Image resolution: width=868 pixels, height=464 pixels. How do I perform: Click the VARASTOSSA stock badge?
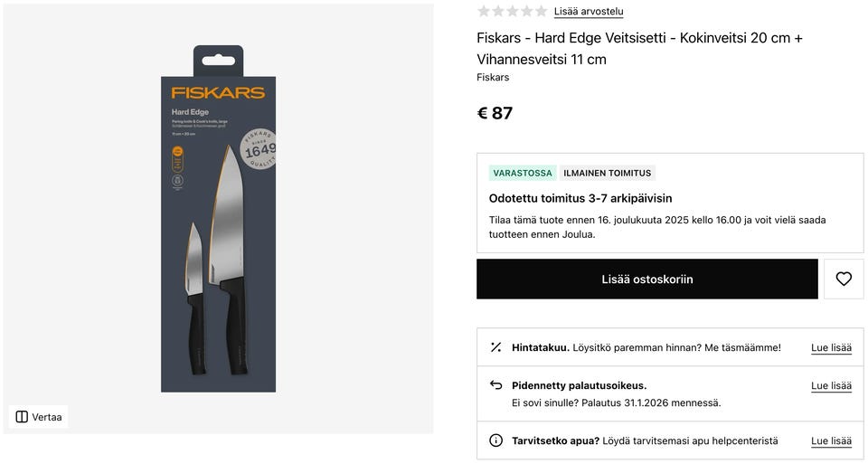[523, 173]
